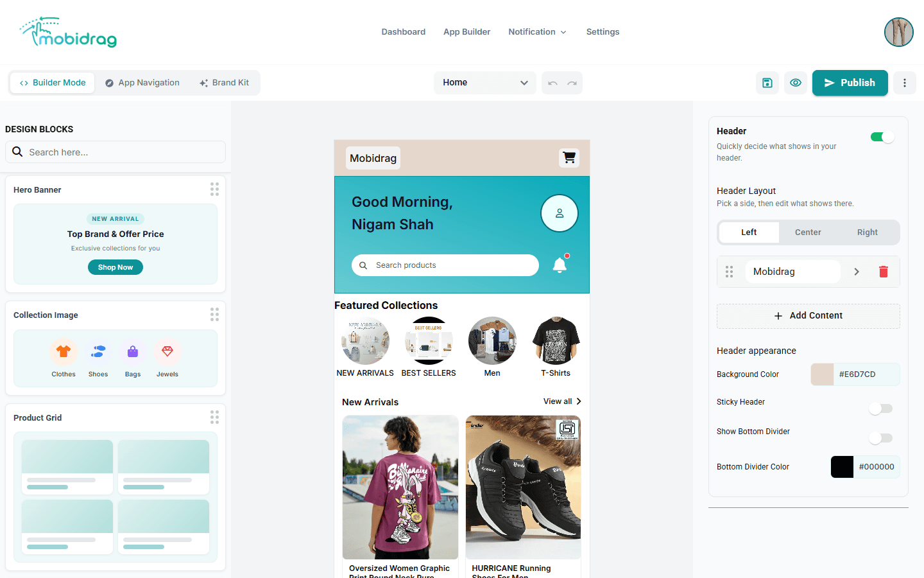Click Men collection thumbnail

click(x=492, y=341)
